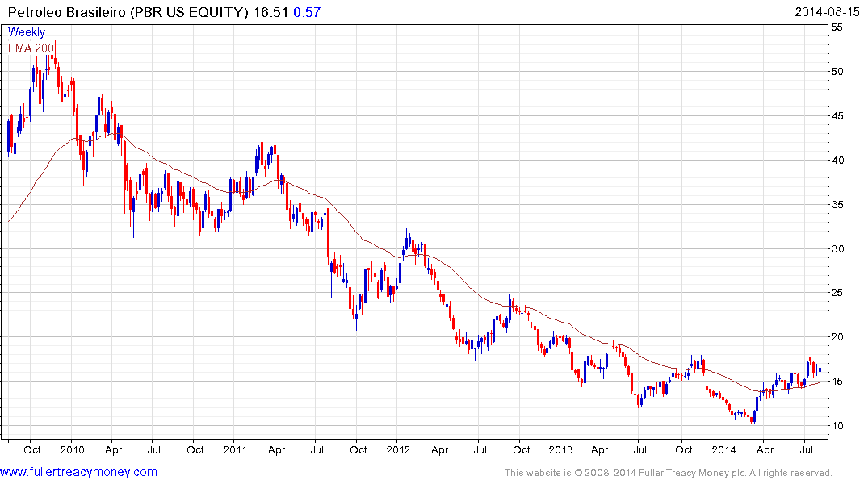The image size is (868, 484).
Task: Select the last price value 16.51
Action: click(270, 12)
